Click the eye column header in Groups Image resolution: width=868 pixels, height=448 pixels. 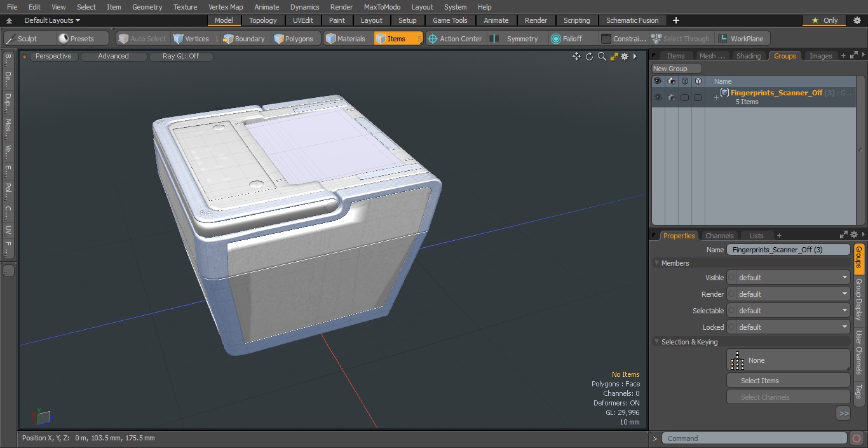(658, 81)
